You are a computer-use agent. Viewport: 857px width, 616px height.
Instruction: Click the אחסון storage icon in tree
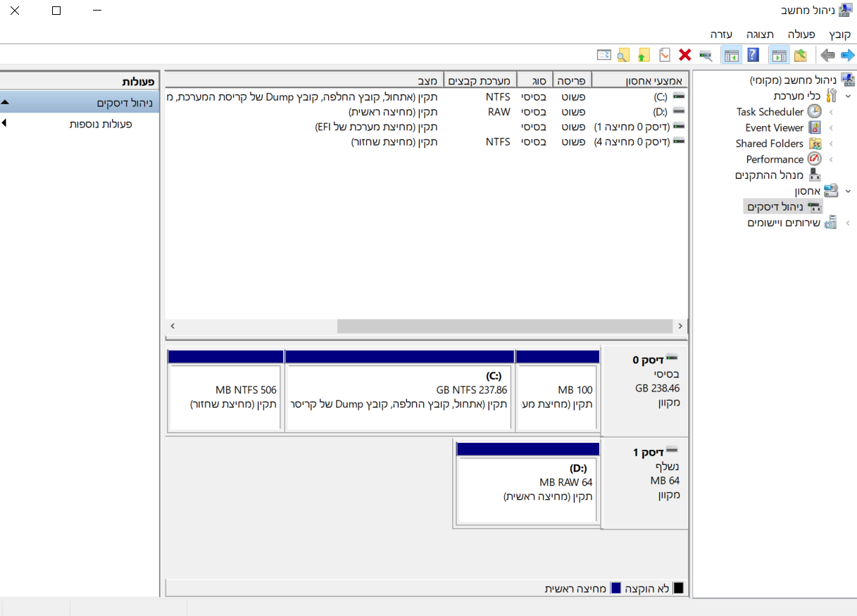pyautogui.click(x=831, y=191)
